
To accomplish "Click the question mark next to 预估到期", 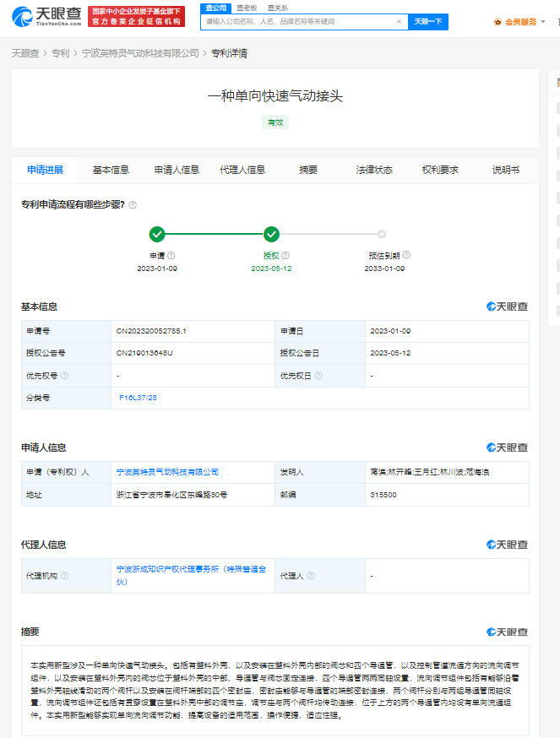I will [407, 254].
